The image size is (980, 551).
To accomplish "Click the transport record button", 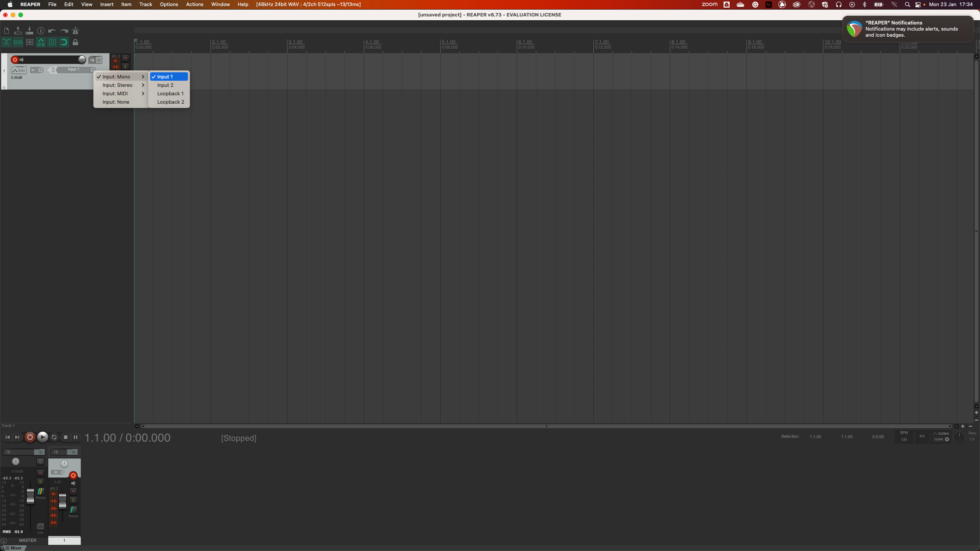I will (30, 437).
